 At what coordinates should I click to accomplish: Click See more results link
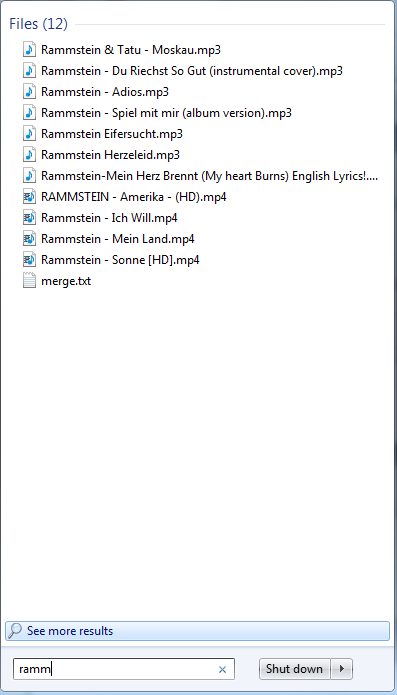[198, 631]
